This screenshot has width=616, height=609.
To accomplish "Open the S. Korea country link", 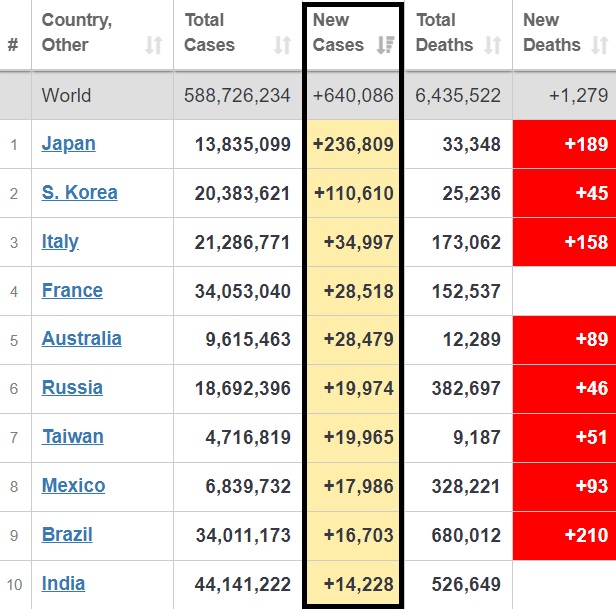I will point(79,193).
